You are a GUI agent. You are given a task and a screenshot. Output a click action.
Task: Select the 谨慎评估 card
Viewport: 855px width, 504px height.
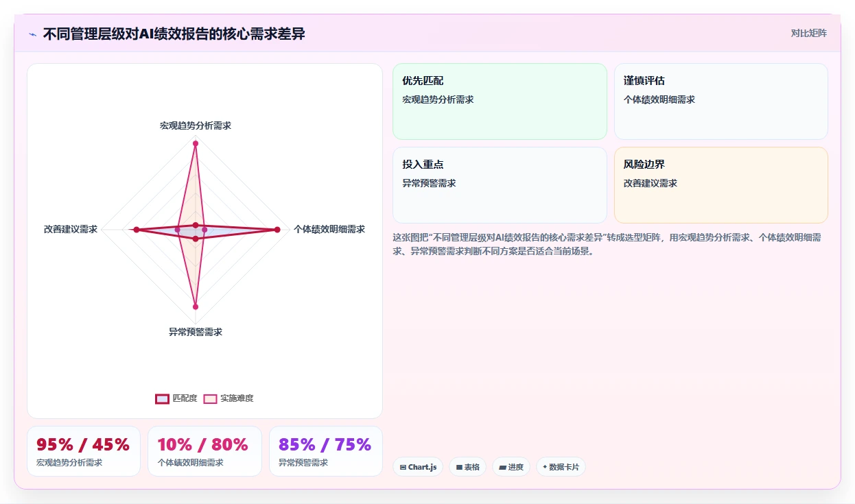pos(721,101)
